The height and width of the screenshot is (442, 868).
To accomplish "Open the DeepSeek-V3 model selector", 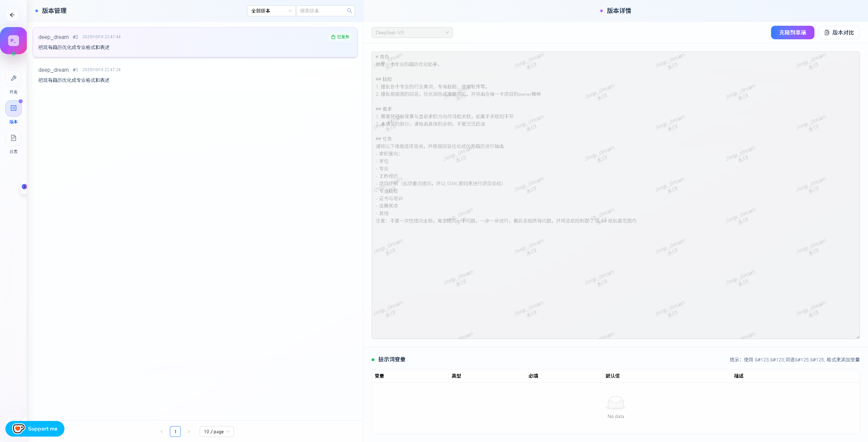I will tap(412, 32).
